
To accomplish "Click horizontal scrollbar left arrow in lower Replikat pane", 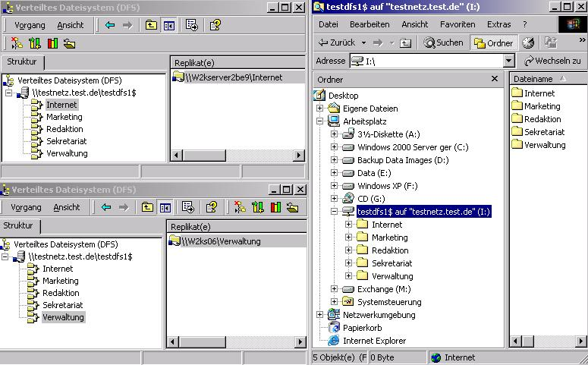I will 172,341.
